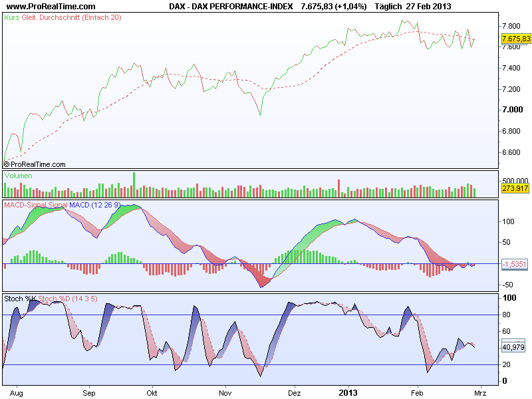Screen dimensions: 532x399
Task: Click the 80 label on stochastic axis
Action: coord(506,315)
